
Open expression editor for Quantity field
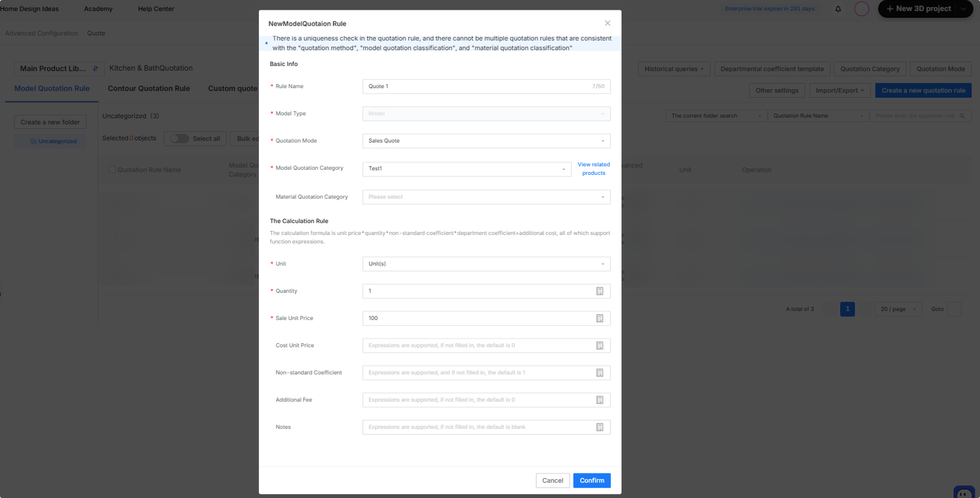click(x=599, y=291)
